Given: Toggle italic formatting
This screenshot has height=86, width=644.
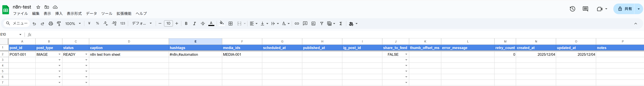Looking at the screenshot, I should [194, 24].
